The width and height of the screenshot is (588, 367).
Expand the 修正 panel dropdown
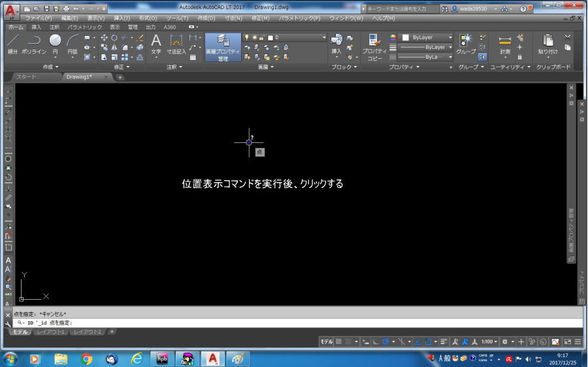pos(122,67)
